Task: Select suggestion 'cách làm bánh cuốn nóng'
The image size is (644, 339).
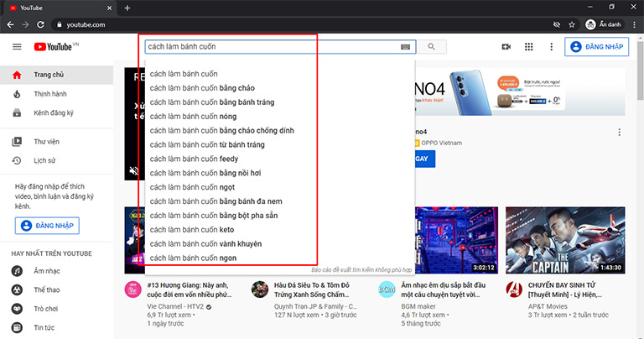Action: [x=280, y=117]
